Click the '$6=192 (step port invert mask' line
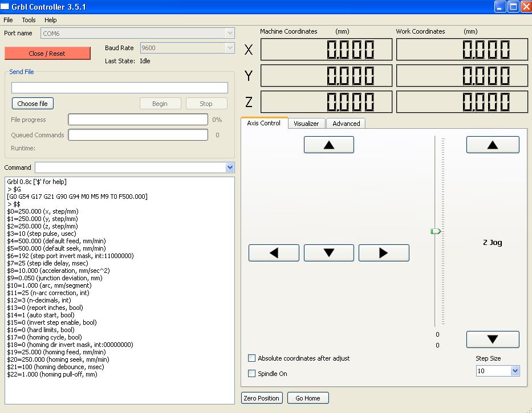The width and height of the screenshot is (532, 413). coord(70,256)
